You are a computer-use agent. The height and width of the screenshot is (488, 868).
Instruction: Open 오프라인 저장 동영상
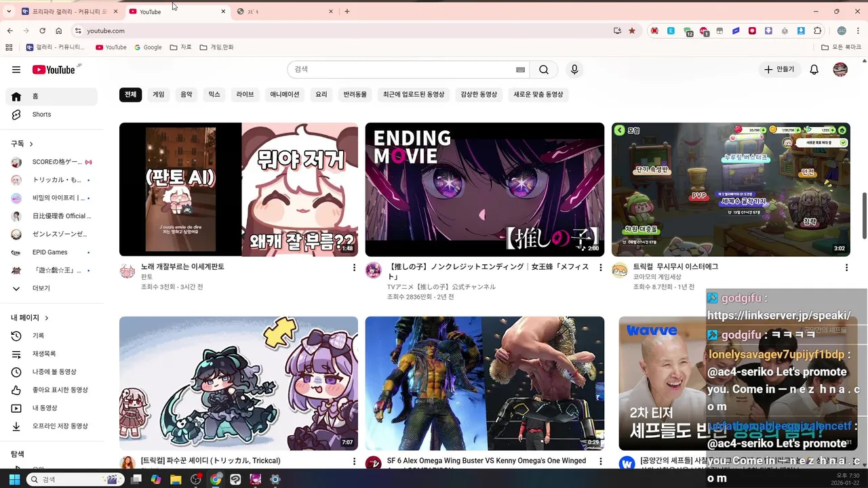[x=52, y=426]
